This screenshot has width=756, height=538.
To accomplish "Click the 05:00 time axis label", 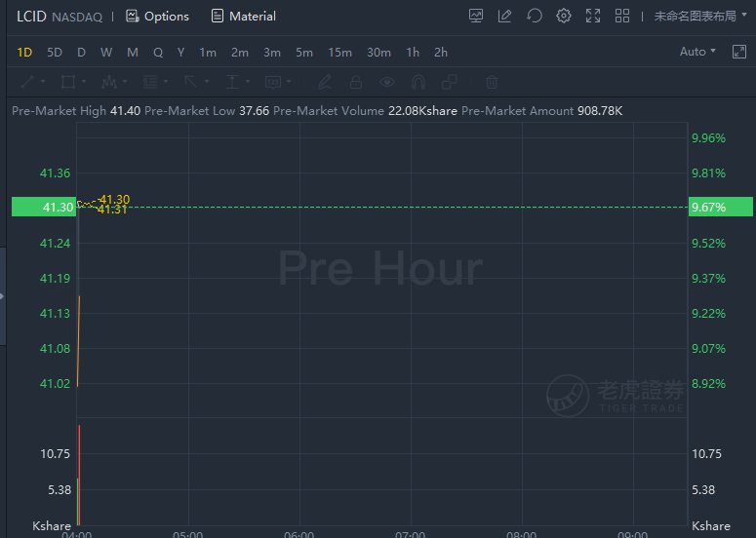I will pyautogui.click(x=188, y=534).
